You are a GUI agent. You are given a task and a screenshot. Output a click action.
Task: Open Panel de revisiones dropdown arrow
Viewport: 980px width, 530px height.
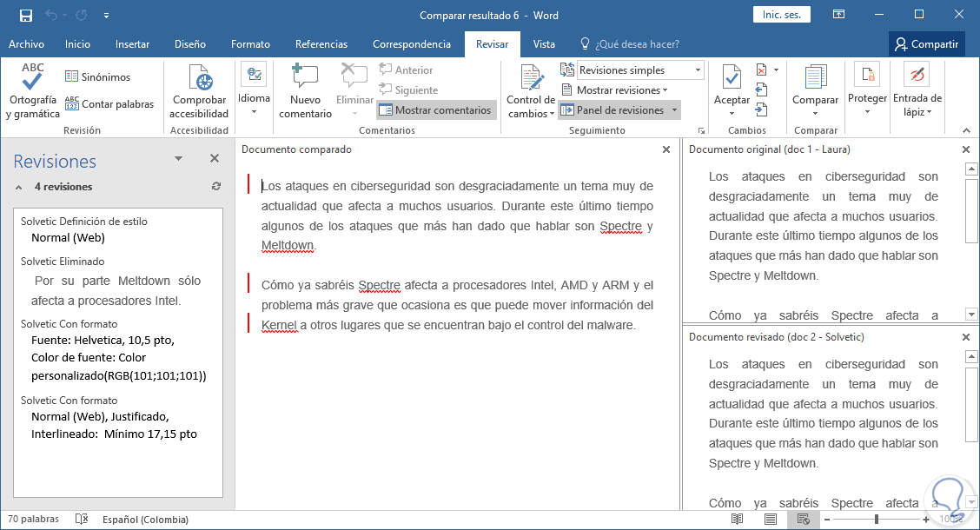tap(674, 110)
